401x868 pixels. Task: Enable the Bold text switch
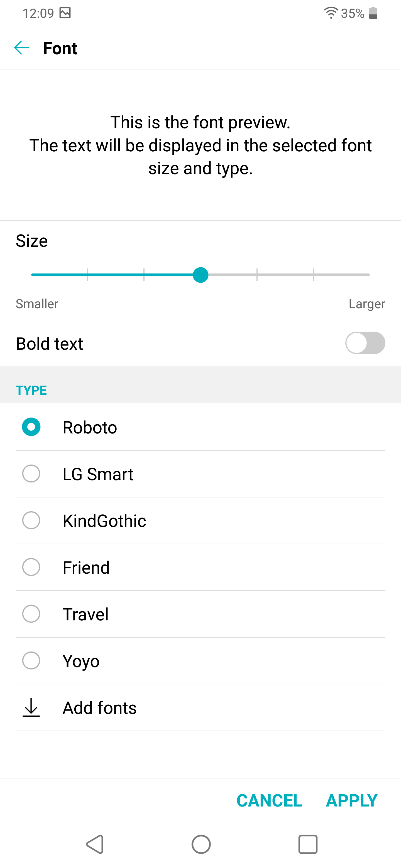coord(365,343)
